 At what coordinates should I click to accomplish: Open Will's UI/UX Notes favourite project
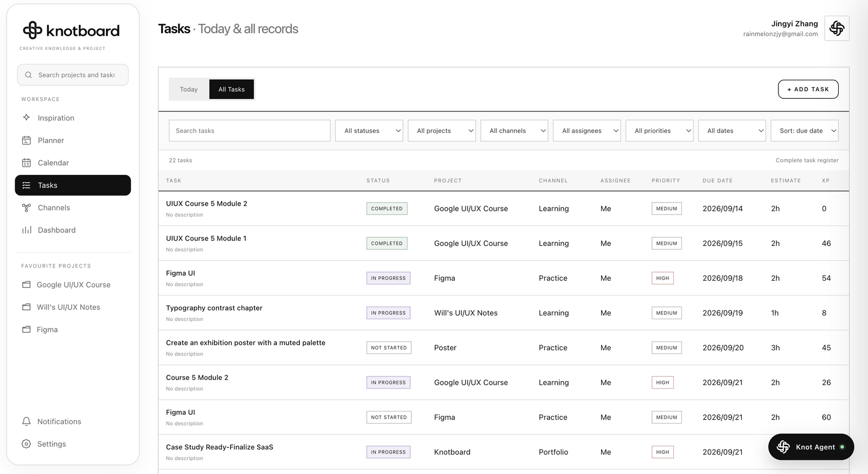pyautogui.click(x=73, y=307)
